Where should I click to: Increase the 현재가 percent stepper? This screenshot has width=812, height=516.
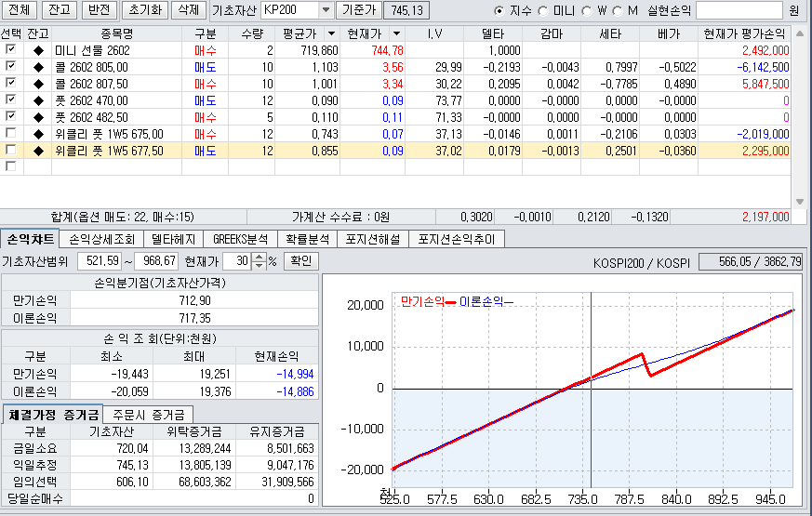click(x=259, y=257)
